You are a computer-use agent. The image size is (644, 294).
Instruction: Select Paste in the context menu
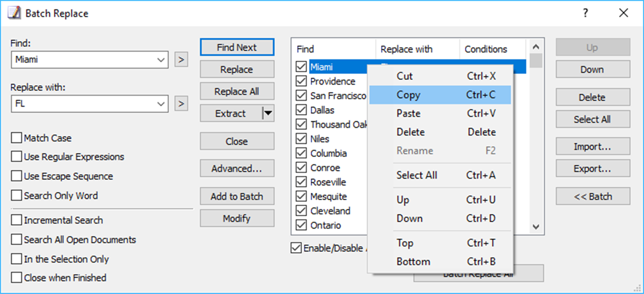coord(408,113)
